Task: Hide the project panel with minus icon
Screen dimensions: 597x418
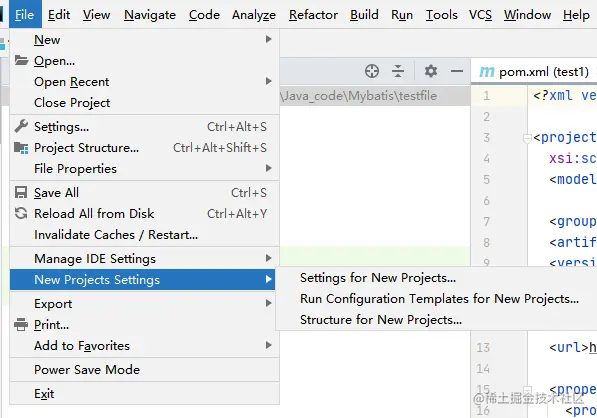Action: [457, 71]
